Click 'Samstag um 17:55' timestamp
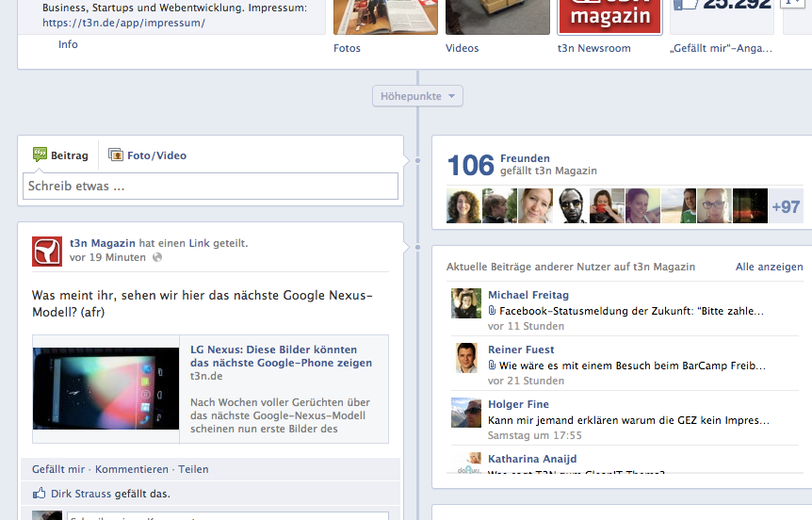The height and width of the screenshot is (520, 812). [534, 435]
